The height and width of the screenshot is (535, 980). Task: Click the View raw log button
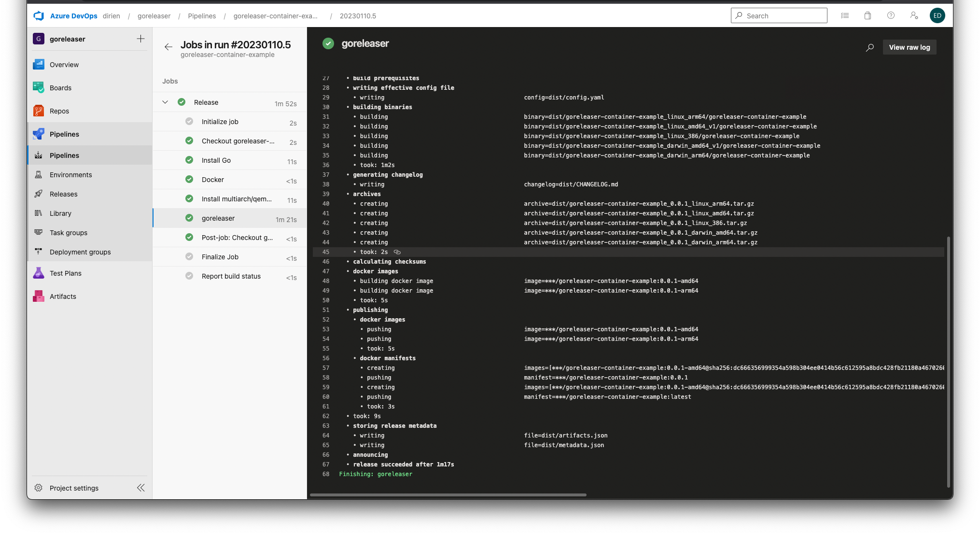click(910, 47)
